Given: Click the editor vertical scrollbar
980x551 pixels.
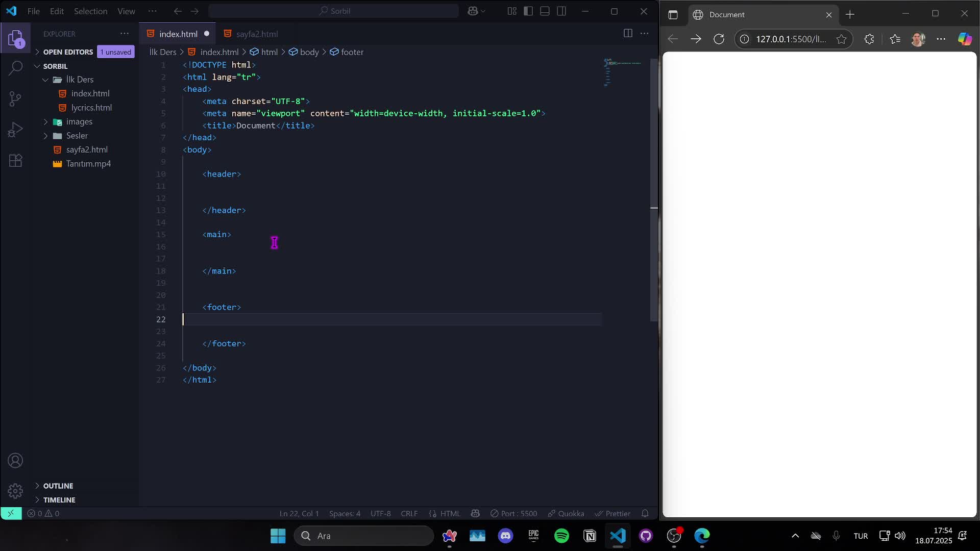Looking at the screenshot, I should [x=654, y=190].
